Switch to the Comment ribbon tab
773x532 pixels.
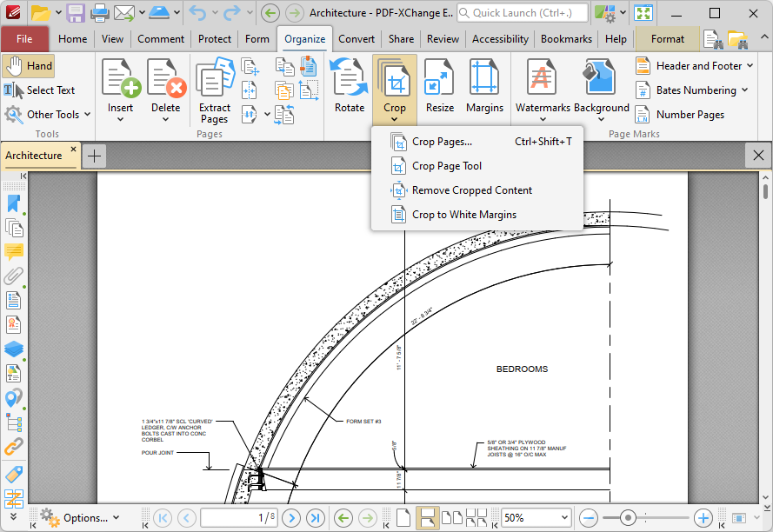click(161, 39)
